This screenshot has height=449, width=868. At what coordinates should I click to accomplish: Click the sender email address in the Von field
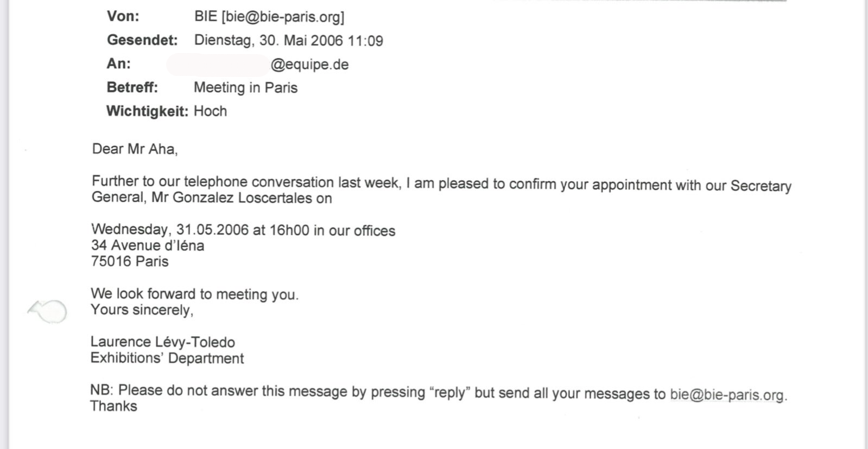pos(282,17)
